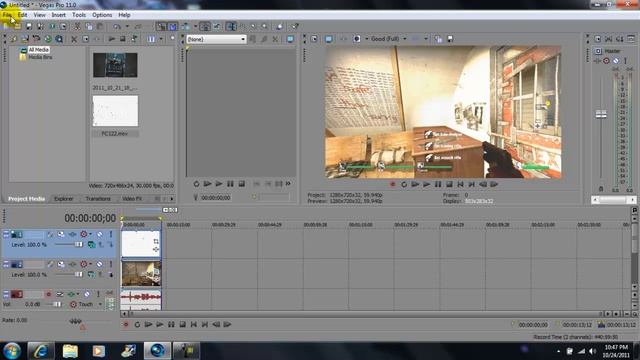Click the Split Screen View icon

pyautogui.click(x=357, y=39)
